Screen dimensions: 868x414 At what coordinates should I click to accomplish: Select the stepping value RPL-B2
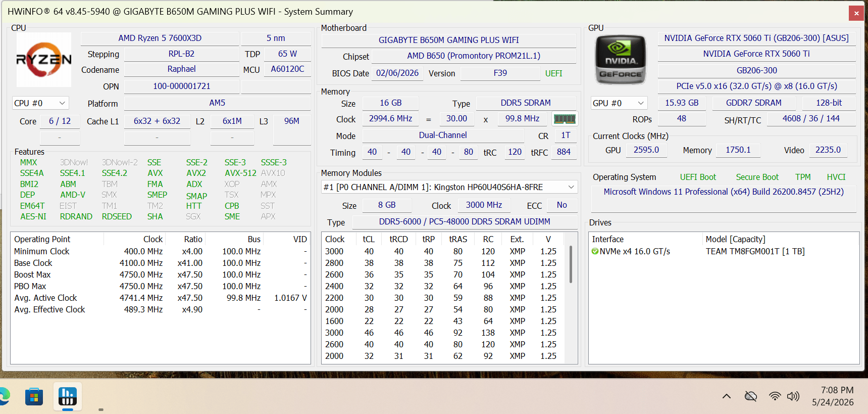click(181, 54)
